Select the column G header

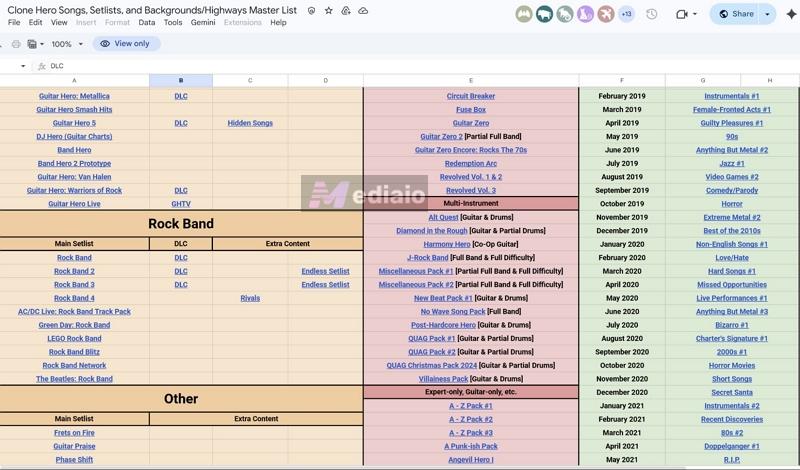point(703,81)
